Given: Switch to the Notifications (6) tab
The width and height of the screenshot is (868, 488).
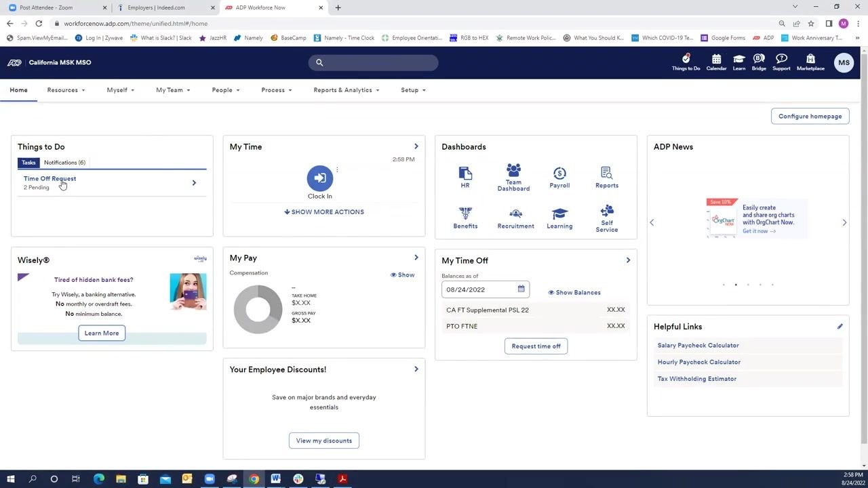Looking at the screenshot, I should pos(64,163).
